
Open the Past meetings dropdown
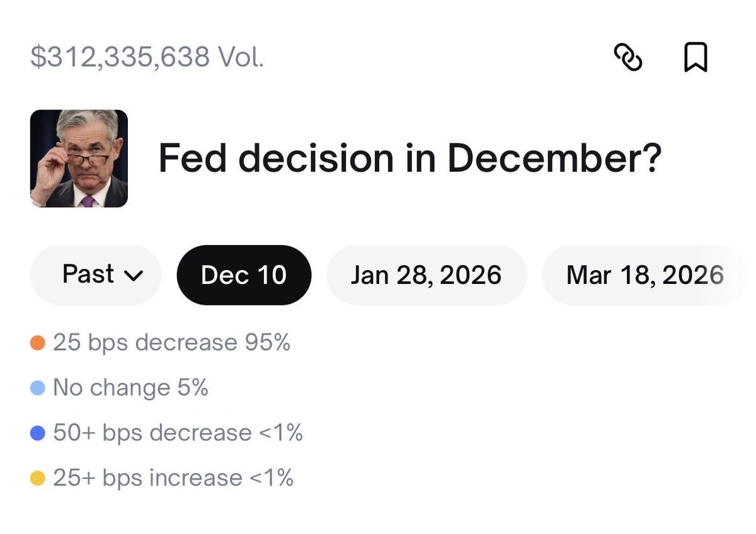click(x=96, y=275)
